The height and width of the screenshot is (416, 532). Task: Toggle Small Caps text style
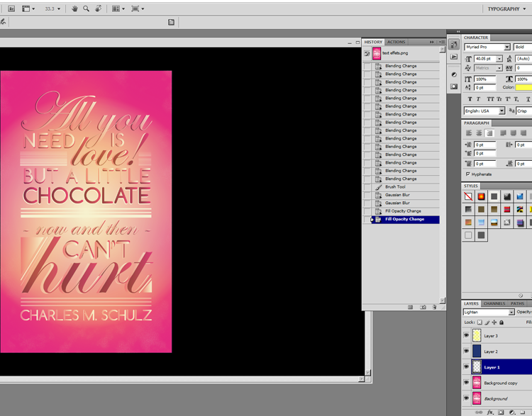point(499,99)
